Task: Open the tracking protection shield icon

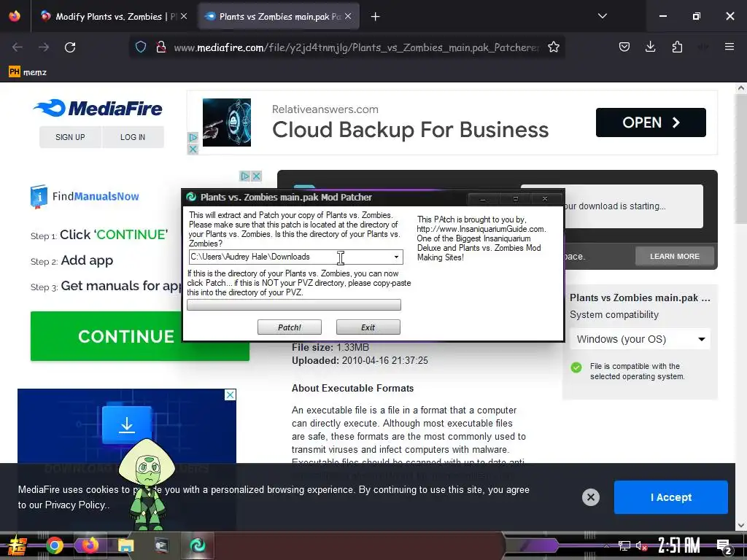Action: tap(141, 47)
